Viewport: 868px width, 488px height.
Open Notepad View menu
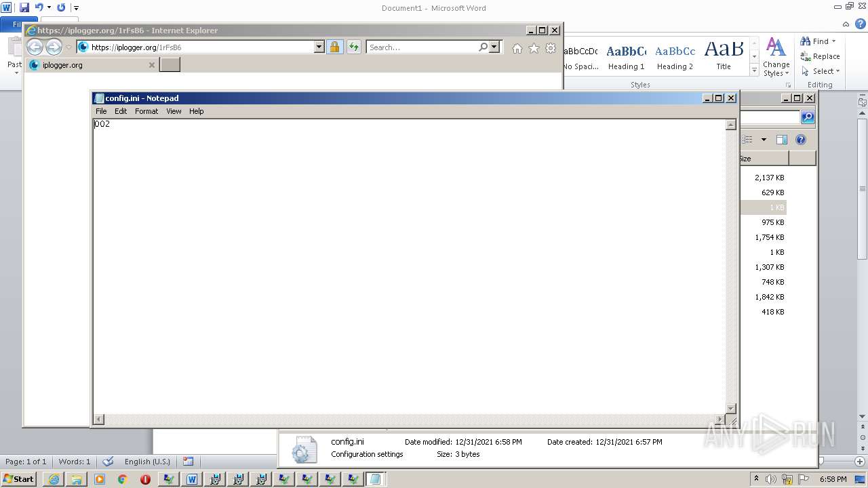[174, 111]
